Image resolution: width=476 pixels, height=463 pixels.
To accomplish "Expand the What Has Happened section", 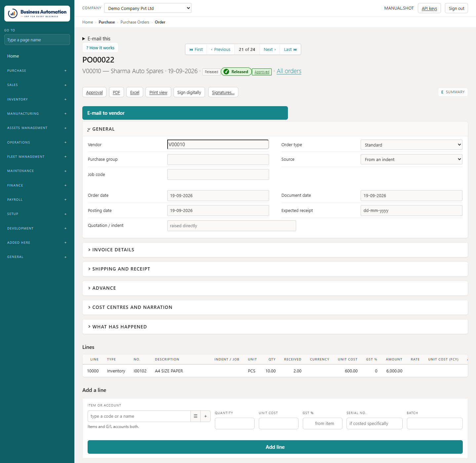I will 275,327.
